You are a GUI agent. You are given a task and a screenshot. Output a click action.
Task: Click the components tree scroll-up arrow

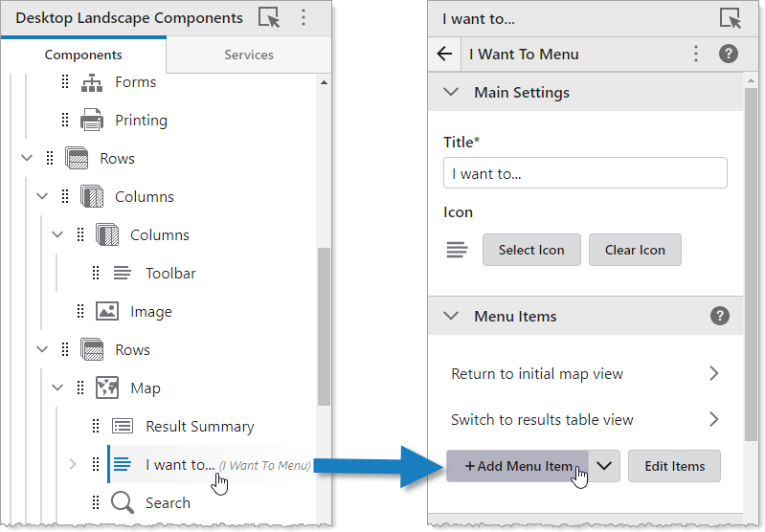(x=324, y=83)
